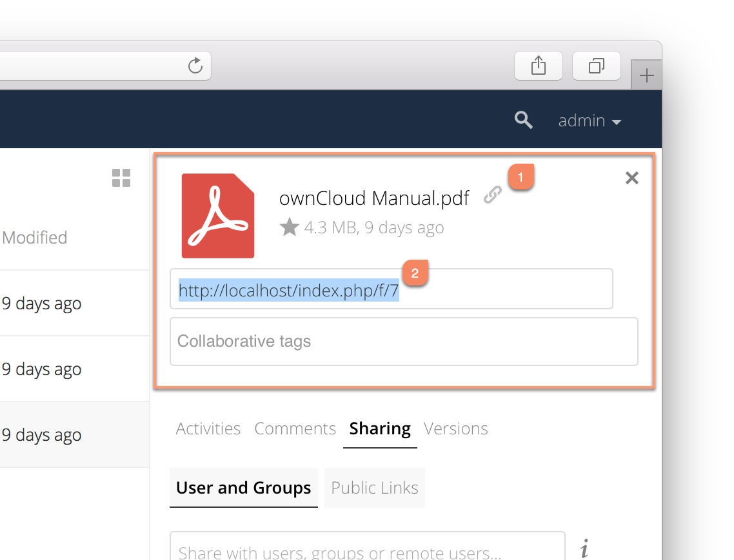The image size is (734, 560).
Task: Select the Public Links tab
Action: (374, 488)
